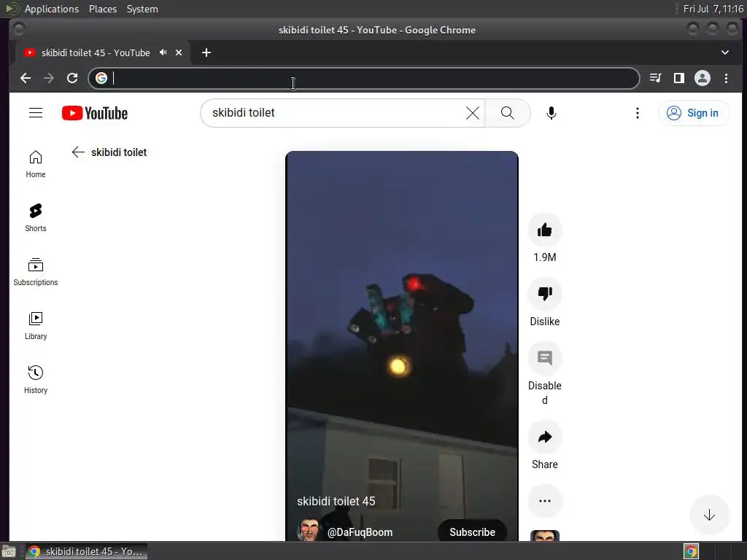Open the YouTube hamburger guide menu

(36, 113)
